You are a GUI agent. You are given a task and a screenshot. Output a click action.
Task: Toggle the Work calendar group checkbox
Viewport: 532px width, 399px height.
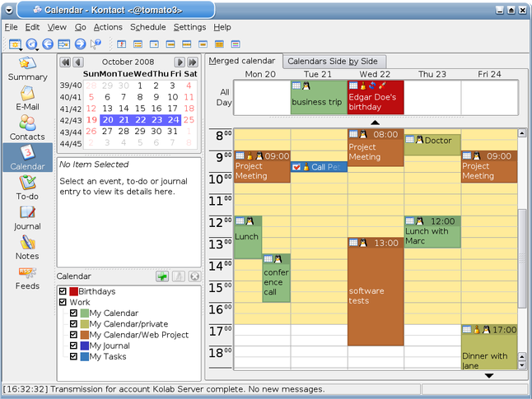click(x=63, y=302)
